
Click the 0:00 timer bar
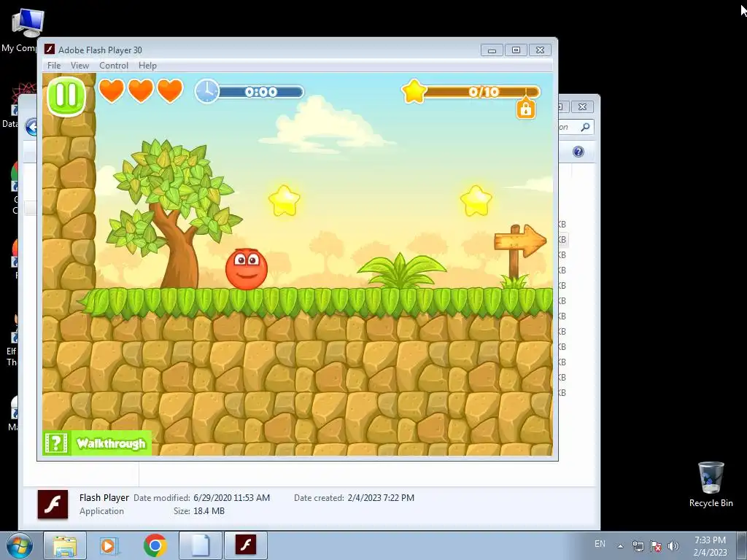coord(261,92)
